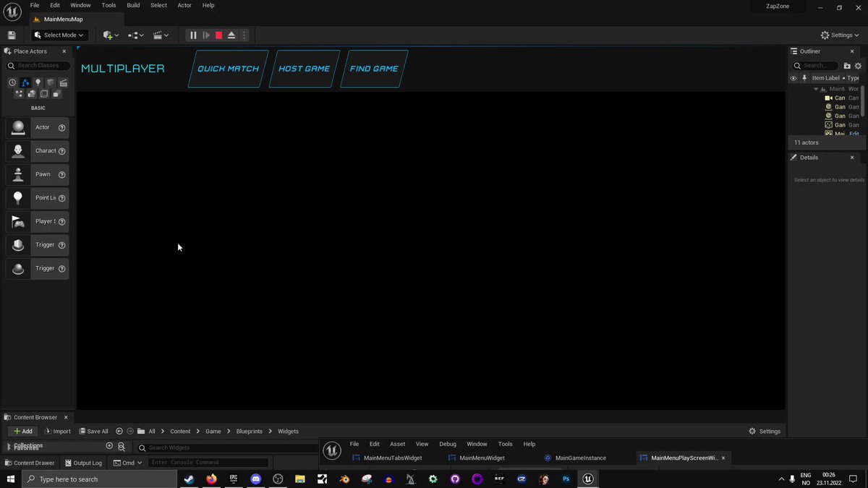Image resolution: width=868 pixels, height=488 pixels.
Task: Collapse the MainMenuMap world in the Outliner
Action: pyautogui.click(x=814, y=88)
